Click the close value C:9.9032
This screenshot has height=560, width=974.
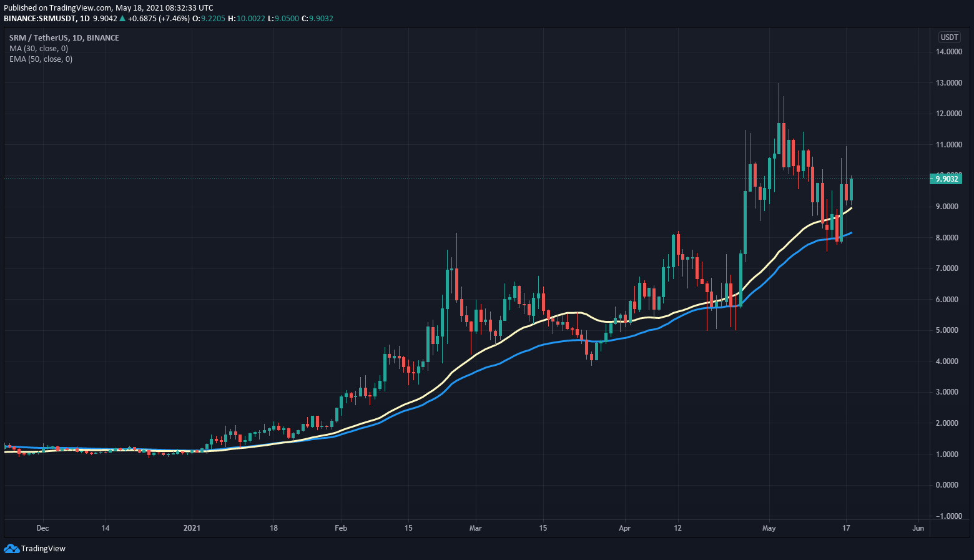[x=317, y=19]
